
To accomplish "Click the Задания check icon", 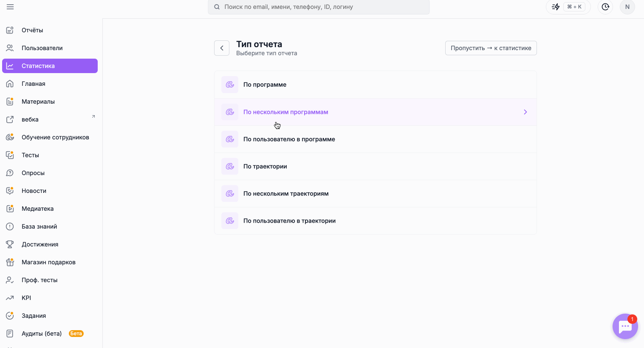I will [10, 316].
